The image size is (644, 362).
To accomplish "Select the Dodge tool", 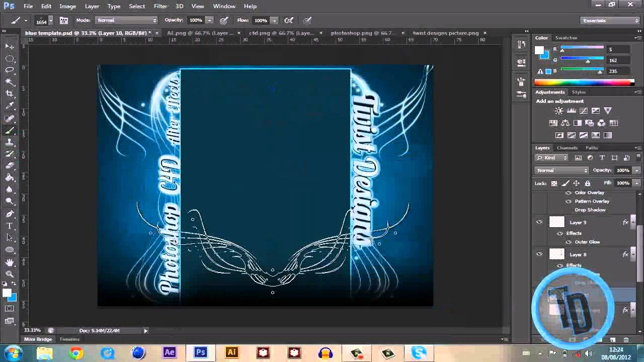I will [x=10, y=202].
